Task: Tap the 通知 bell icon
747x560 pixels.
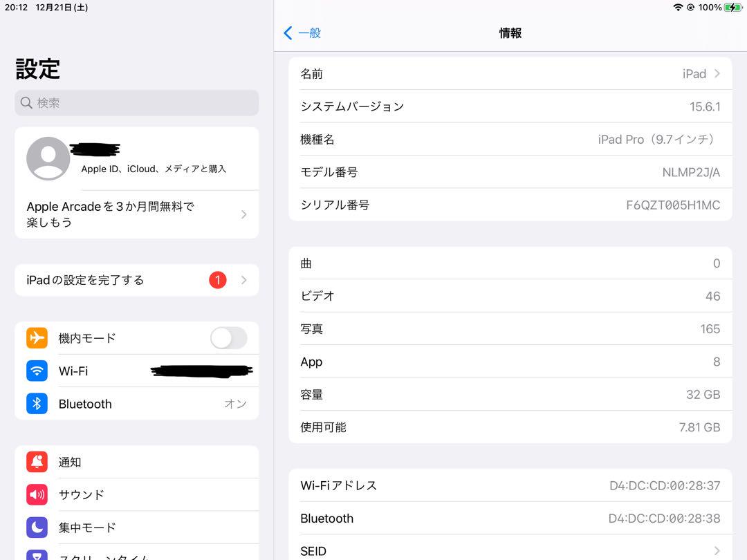Action: click(37, 462)
